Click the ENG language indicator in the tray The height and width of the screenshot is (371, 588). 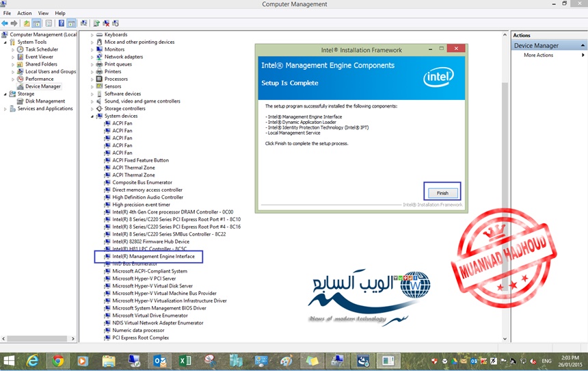[546, 361]
